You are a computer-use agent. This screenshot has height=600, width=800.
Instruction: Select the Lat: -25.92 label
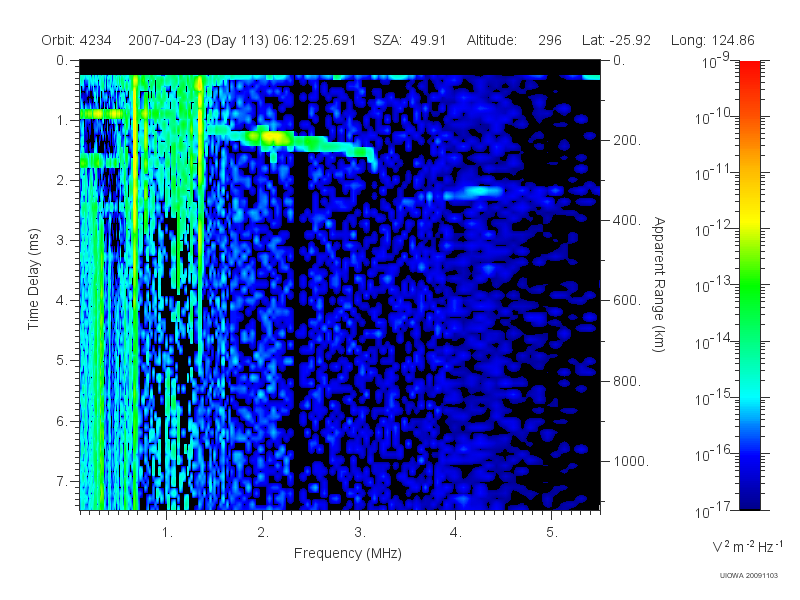pos(616,40)
